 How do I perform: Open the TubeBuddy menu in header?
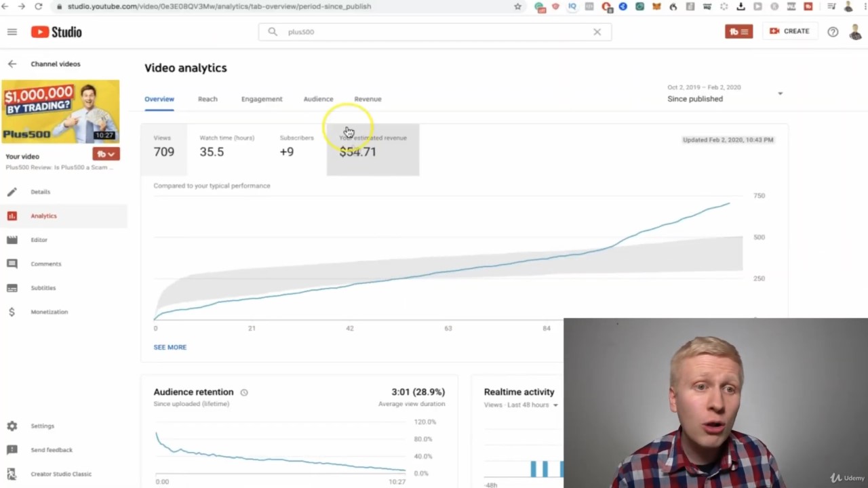738,31
